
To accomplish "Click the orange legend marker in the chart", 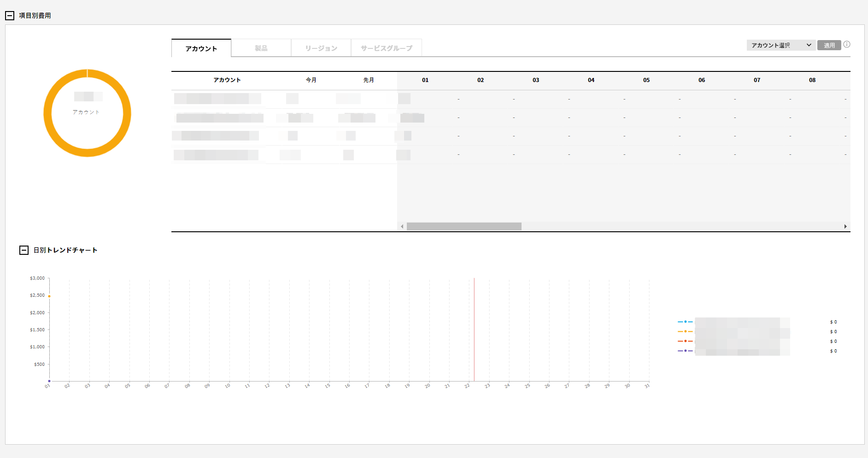I will (685, 331).
